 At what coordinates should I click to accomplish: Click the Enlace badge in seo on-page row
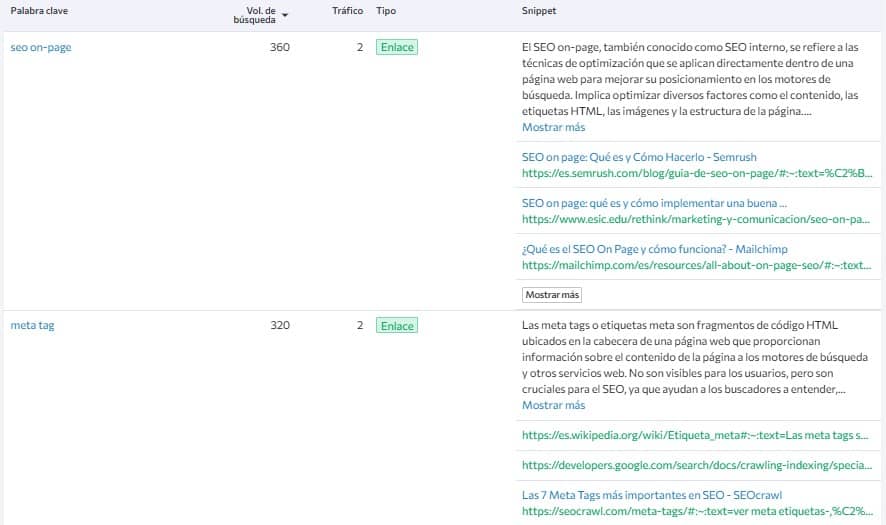(396, 47)
